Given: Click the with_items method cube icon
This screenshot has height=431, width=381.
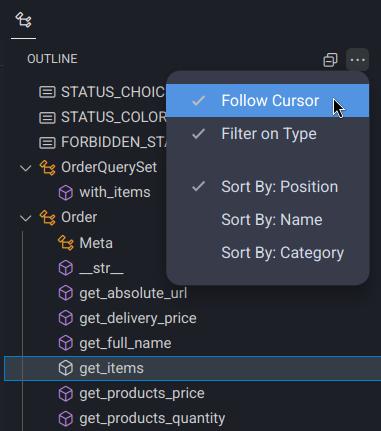Looking at the screenshot, I should (66, 193).
